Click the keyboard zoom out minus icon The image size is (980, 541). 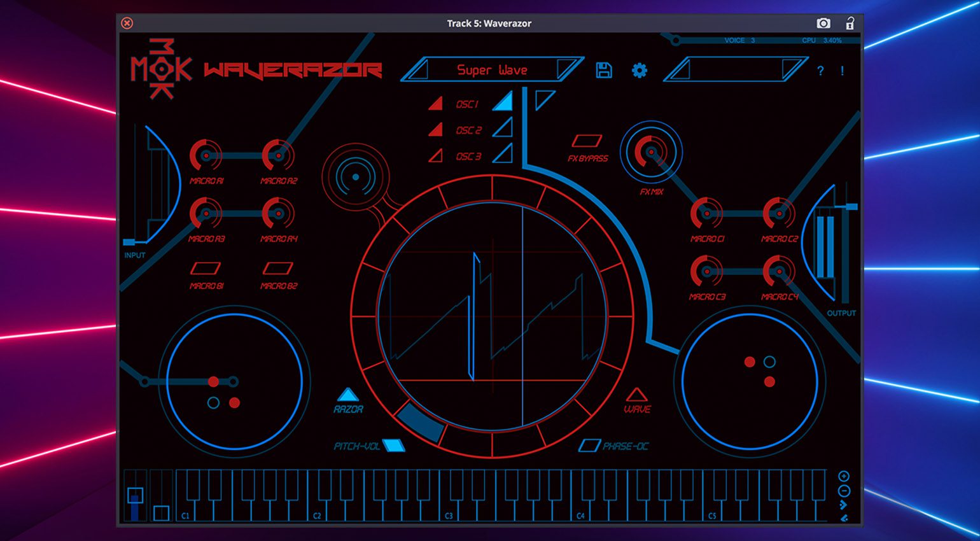(x=844, y=491)
